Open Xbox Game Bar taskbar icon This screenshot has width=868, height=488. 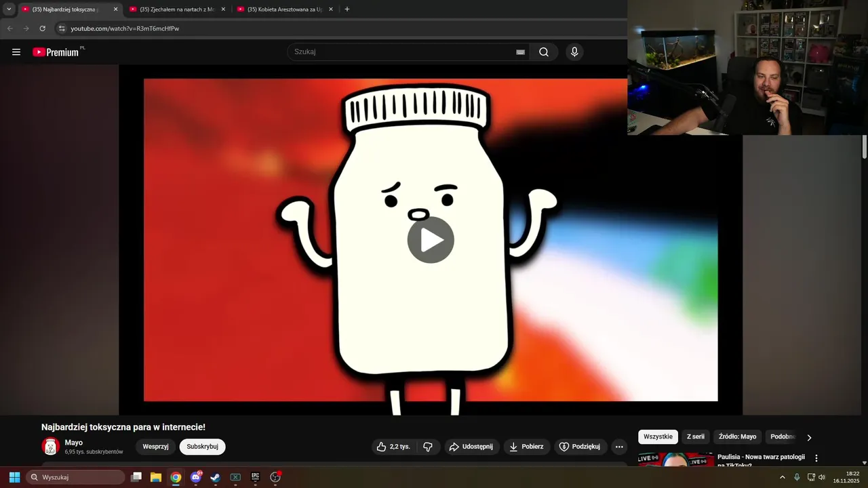pos(235,477)
